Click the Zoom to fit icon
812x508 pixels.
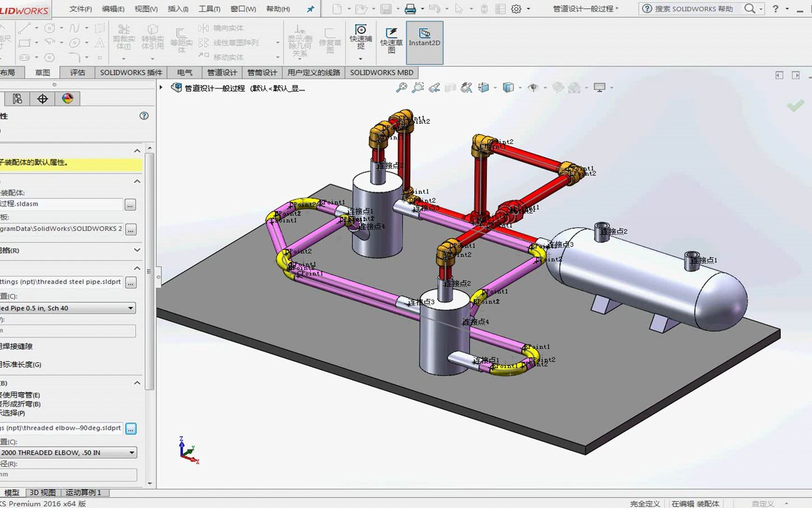401,87
